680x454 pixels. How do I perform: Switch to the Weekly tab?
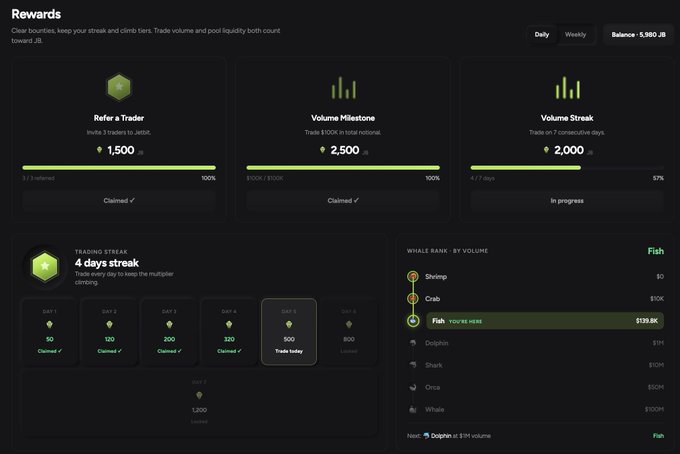coord(575,35)
